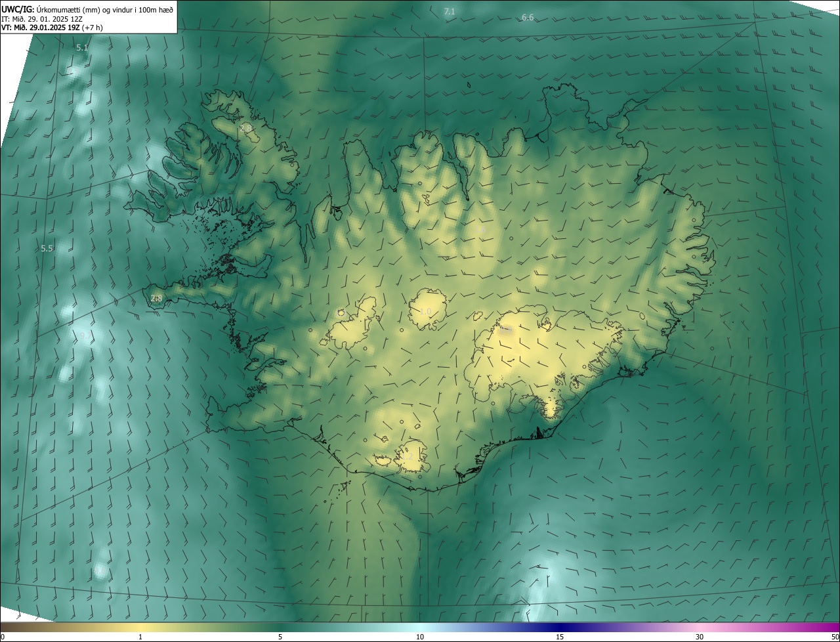Click the 6.6 value label on the map
Screen dimensions: 840x642
pos(528,18)
